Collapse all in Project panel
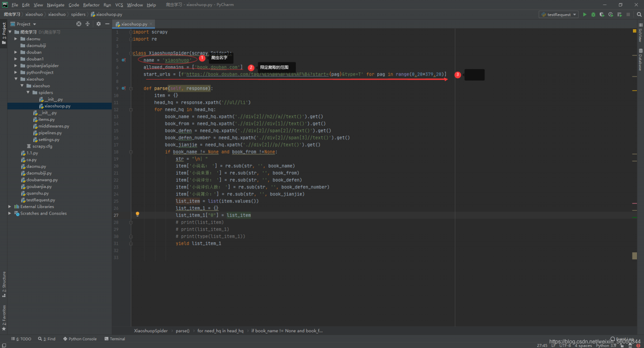 (88, 24)
